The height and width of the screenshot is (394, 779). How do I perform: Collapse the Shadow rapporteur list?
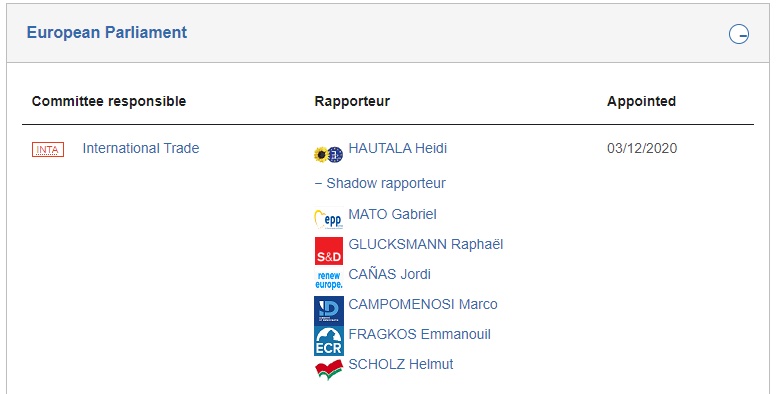[380, 183]
